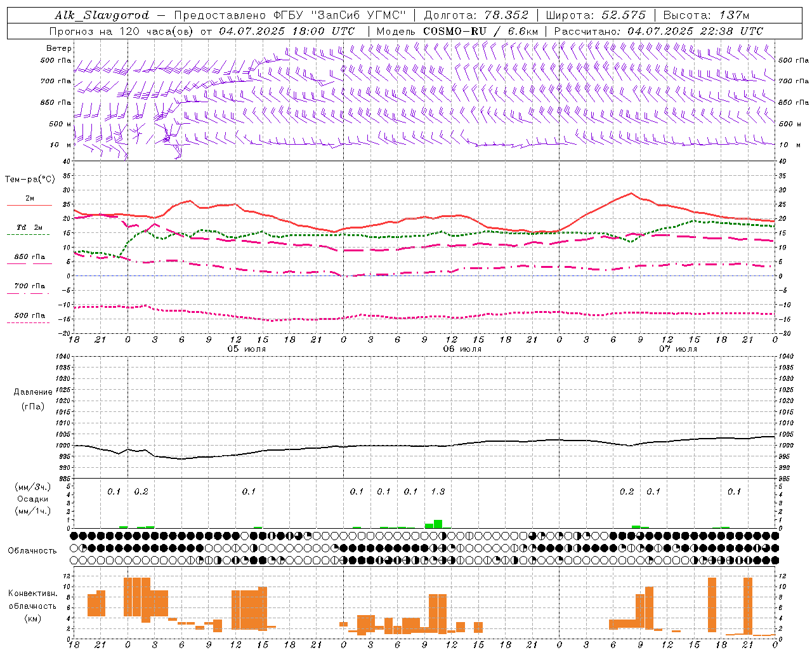Screen dimensions: 812x650
Task: Click the forecast start time 04.07.2025 18:00 UTC
Action: point(287,31)
